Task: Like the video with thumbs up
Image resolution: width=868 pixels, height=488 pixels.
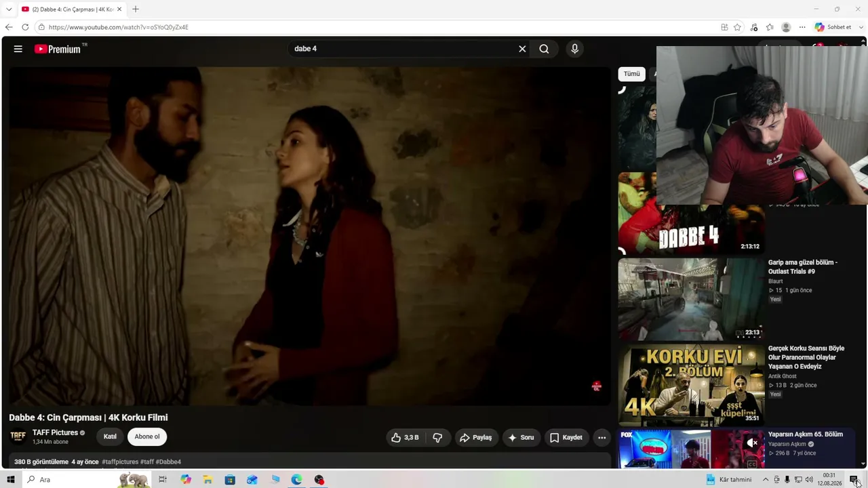Action: tap(405, 438)
